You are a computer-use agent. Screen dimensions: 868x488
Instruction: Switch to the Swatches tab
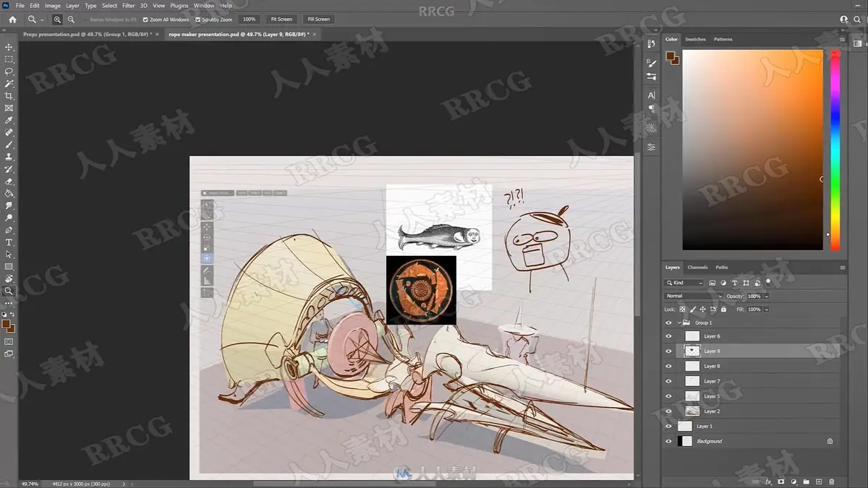[695, 39]
